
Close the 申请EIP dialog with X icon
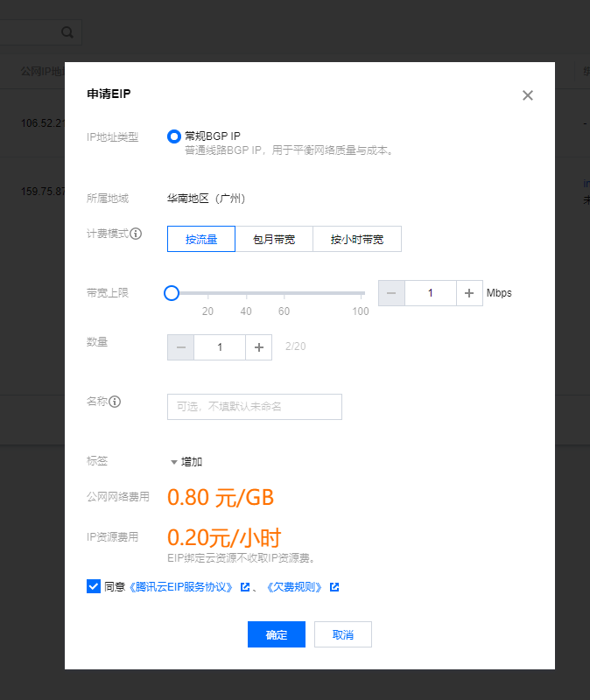pyautogui.click(x=528, y=95)
